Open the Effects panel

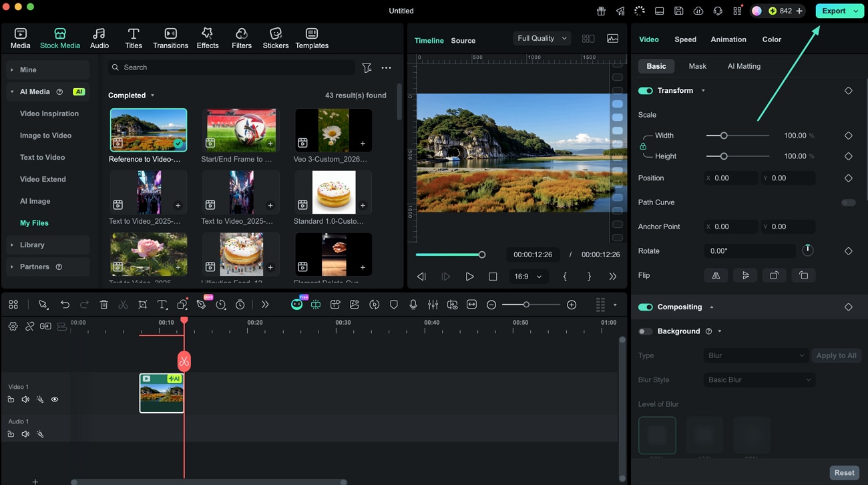pyautogui.click(x=207, y=38)
